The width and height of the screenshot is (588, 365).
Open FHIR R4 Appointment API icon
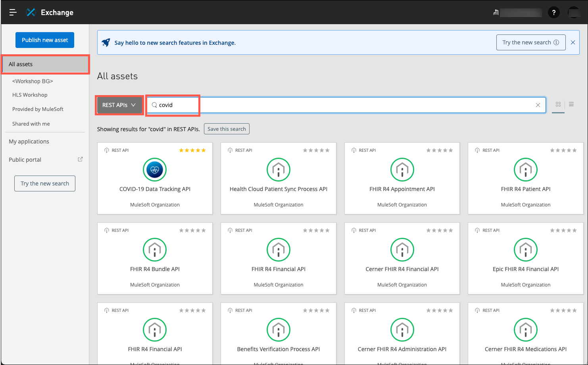pos(402,170)
